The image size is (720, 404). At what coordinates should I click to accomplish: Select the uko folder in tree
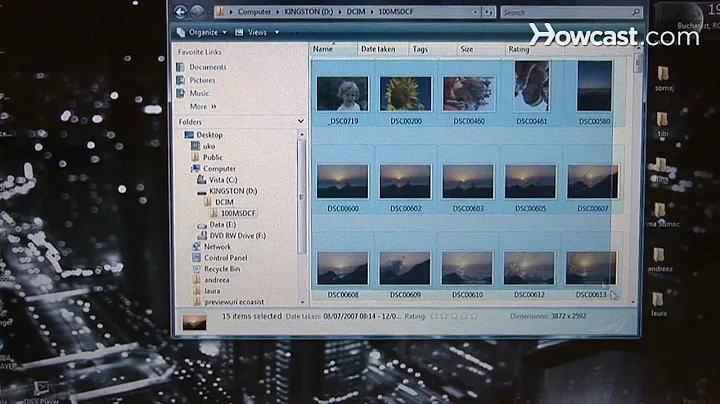pyautogui.click(x=208, y=146)
